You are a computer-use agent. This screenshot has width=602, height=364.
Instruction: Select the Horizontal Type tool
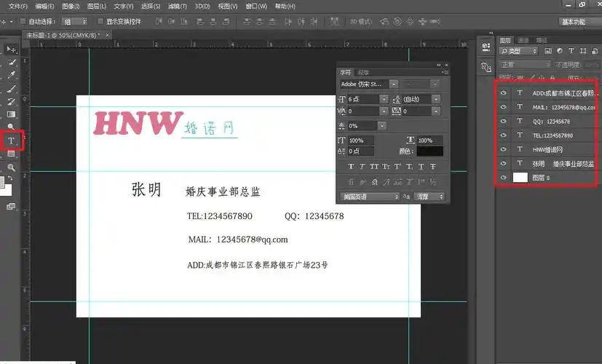pos(11,141)
